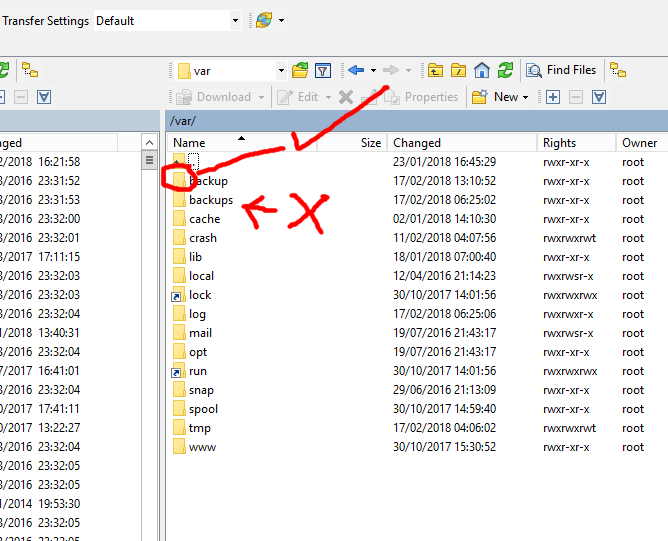668x541 pixels.
Task: Click the Find Files button
Action: click(x=562, y=70)
